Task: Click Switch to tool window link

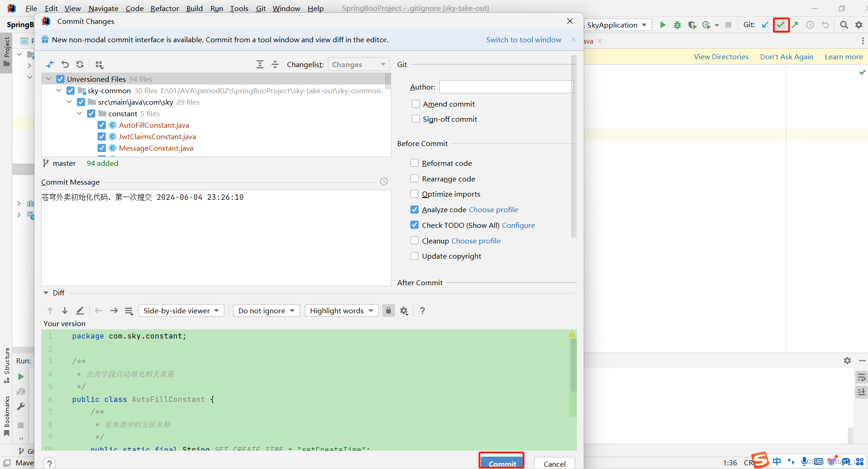Action: point(524,40)
